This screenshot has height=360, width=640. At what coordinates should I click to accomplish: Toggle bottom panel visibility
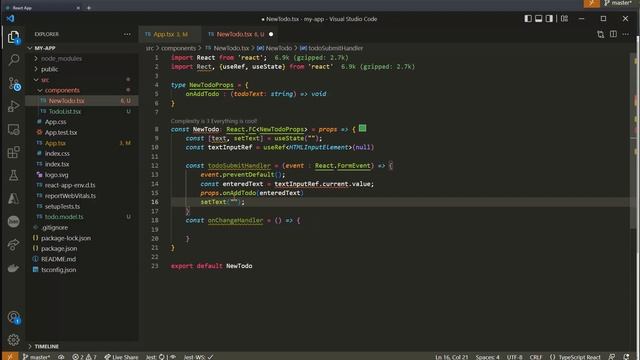click(x=539, y=19)
